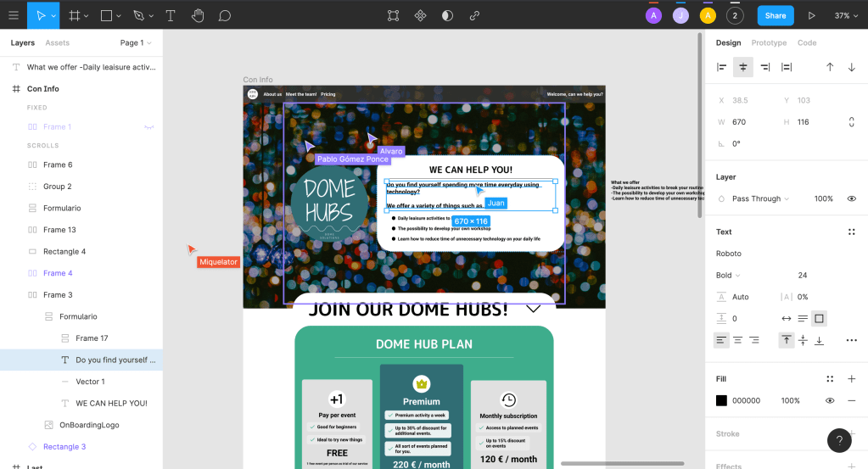868x469 pixels.
Task: Select the Rectangle 4 layer
Action: coord(64,251)
